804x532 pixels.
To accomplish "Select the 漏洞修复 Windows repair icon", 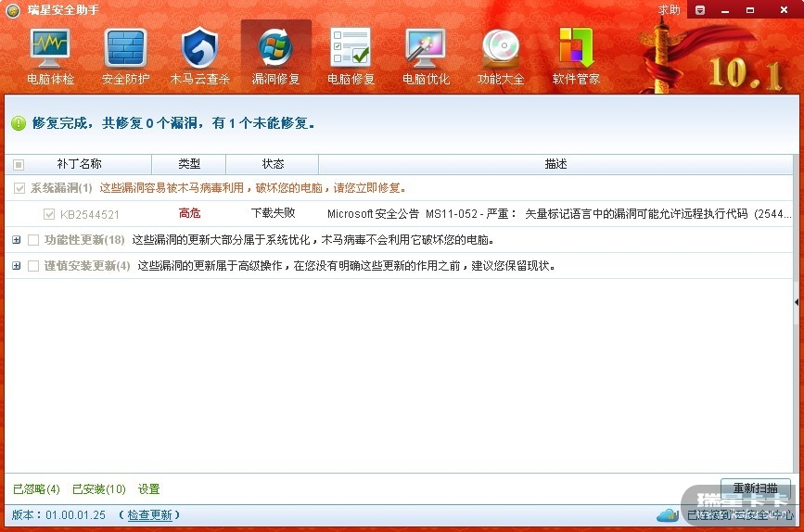I will click(275, 57).
